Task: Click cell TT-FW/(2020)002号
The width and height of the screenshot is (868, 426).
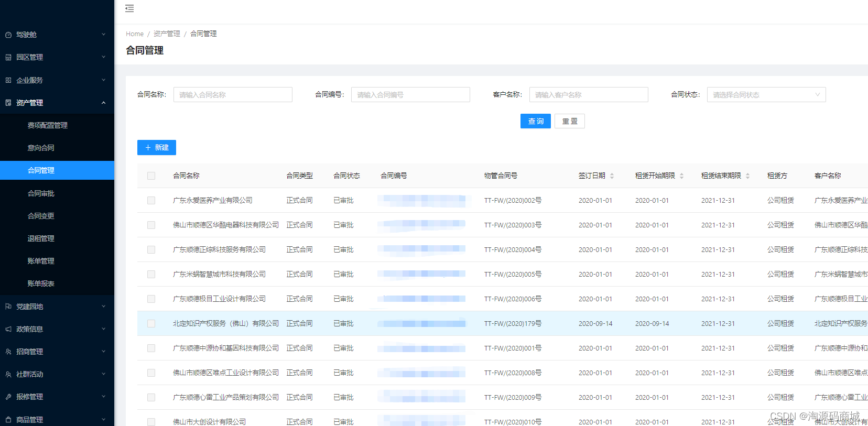Action: [513, 201]
